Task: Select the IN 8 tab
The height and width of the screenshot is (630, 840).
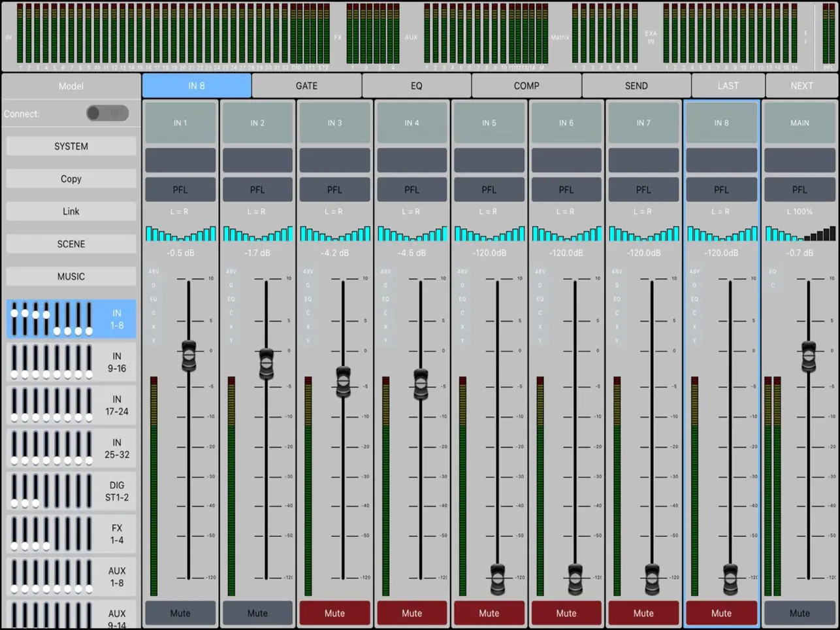Action: [197, 86]
